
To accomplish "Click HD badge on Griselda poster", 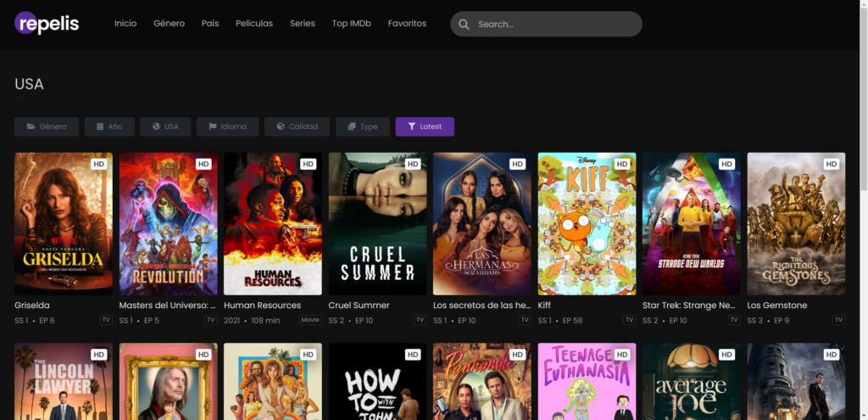I will (99, 164).
